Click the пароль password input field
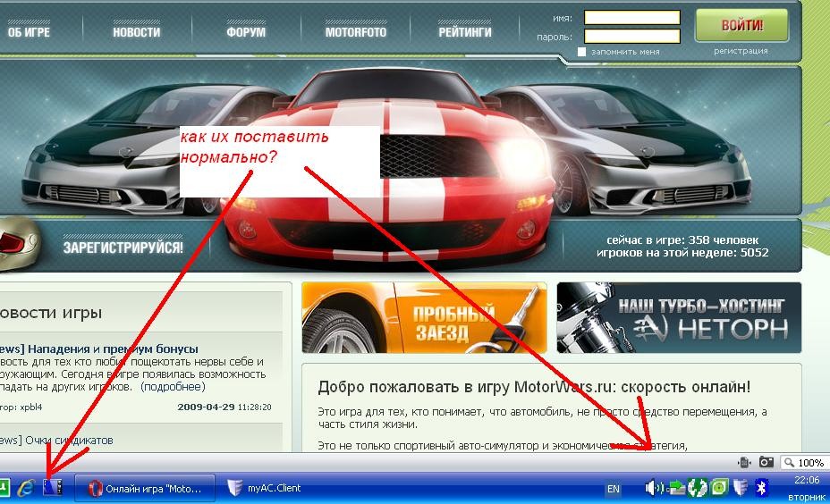This screenshot has width=830, height=504. (x=632, y=36)
